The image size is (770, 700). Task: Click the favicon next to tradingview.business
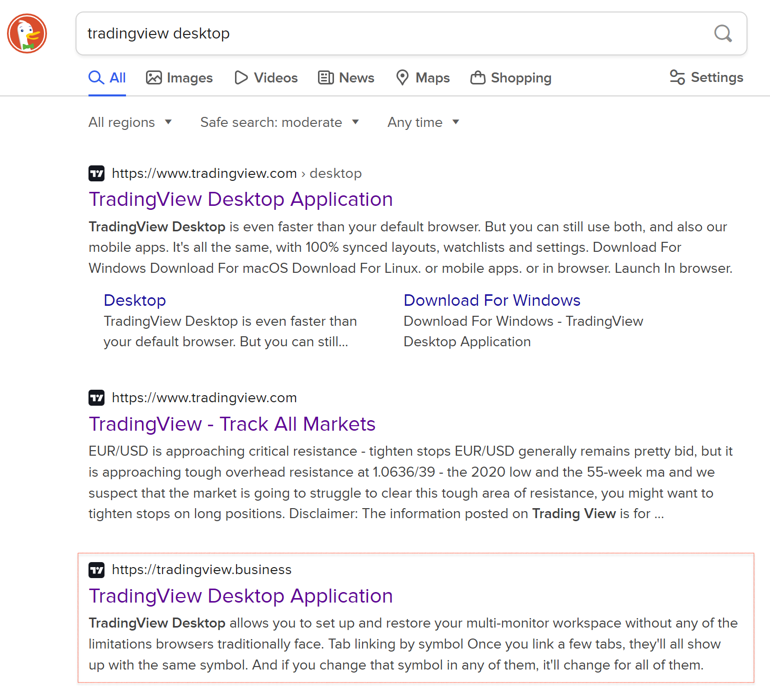(96, 570)
